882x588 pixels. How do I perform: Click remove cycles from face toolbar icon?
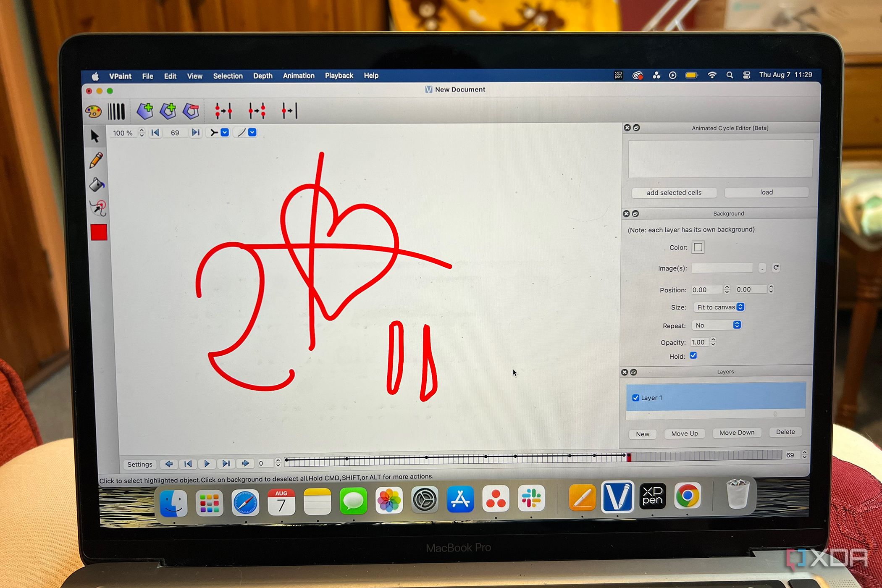click(191, 111)
